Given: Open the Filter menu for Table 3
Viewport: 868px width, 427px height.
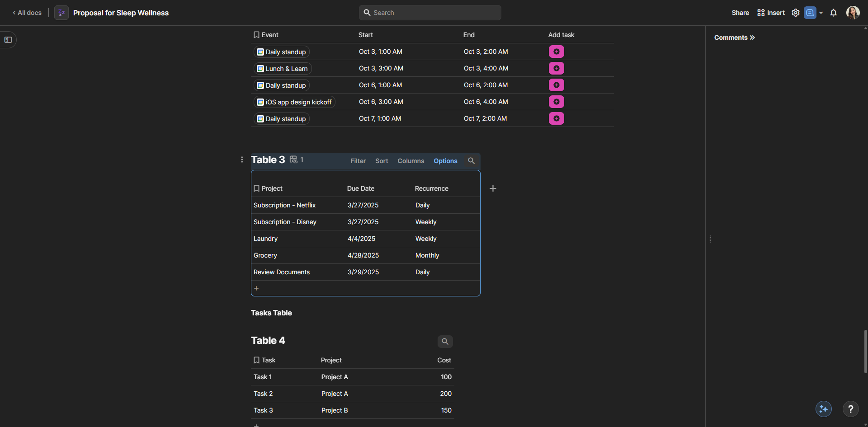Looking at the screenshot, I should (358, 161).
